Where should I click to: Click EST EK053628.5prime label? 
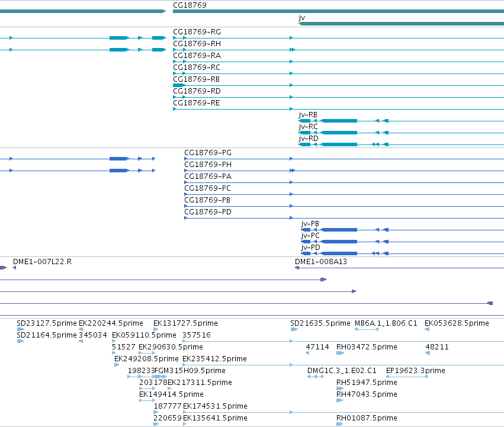pos(457,323)
